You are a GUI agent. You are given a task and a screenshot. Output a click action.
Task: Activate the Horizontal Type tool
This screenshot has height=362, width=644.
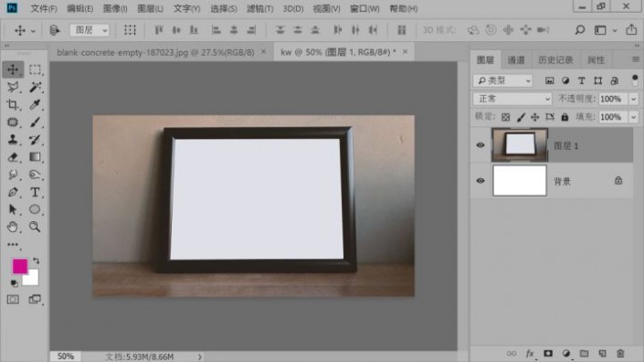[35, 192]
